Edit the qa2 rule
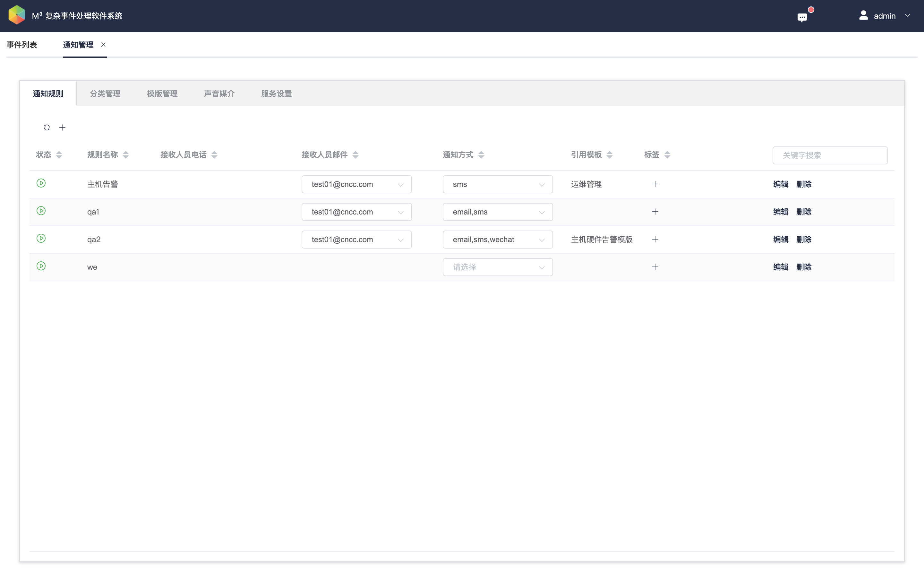924x578 pixels. (781, 239)
